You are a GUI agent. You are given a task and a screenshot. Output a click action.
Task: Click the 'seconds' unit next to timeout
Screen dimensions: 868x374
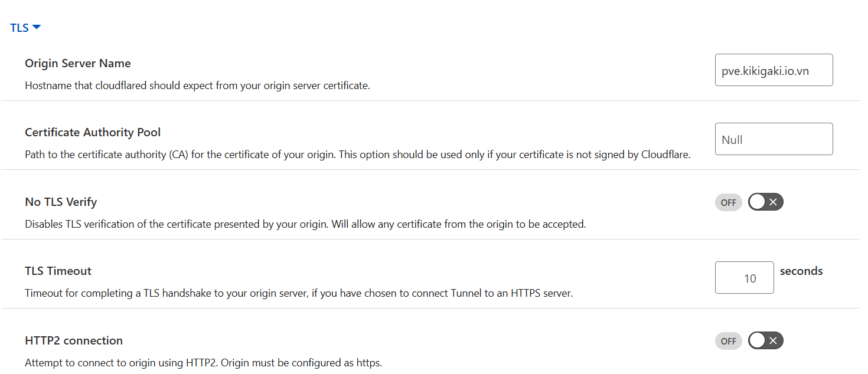point(801,271)
